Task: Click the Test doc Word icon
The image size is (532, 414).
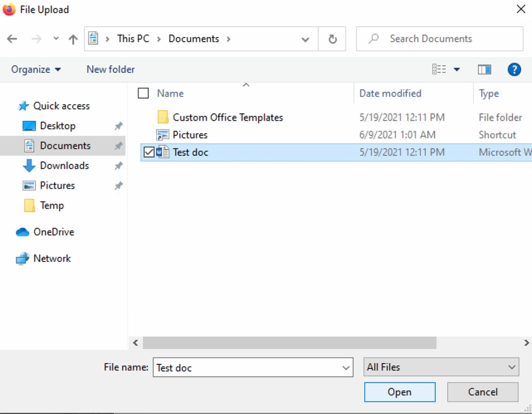Action: (x=163, y=152)
